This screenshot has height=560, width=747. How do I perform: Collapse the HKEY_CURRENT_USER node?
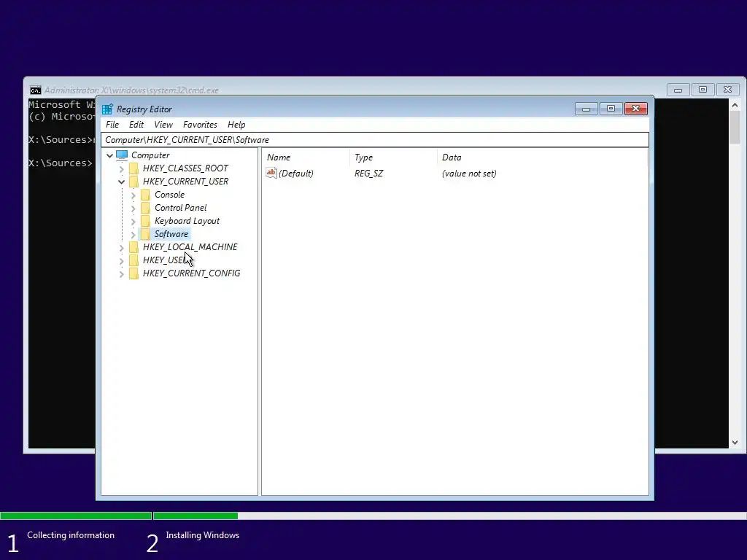[122, 182]
